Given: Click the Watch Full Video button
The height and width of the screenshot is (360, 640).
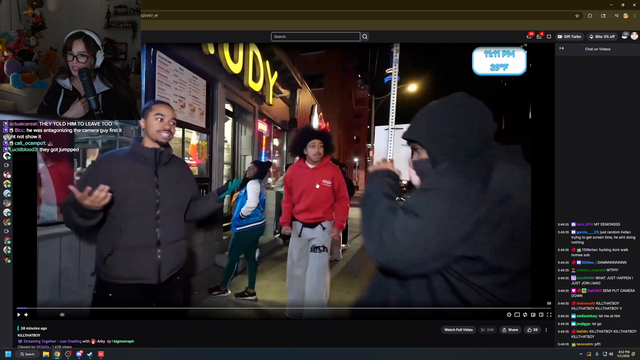Looking at the screenshot, I should pyautogui.click(x=458, y=330).
